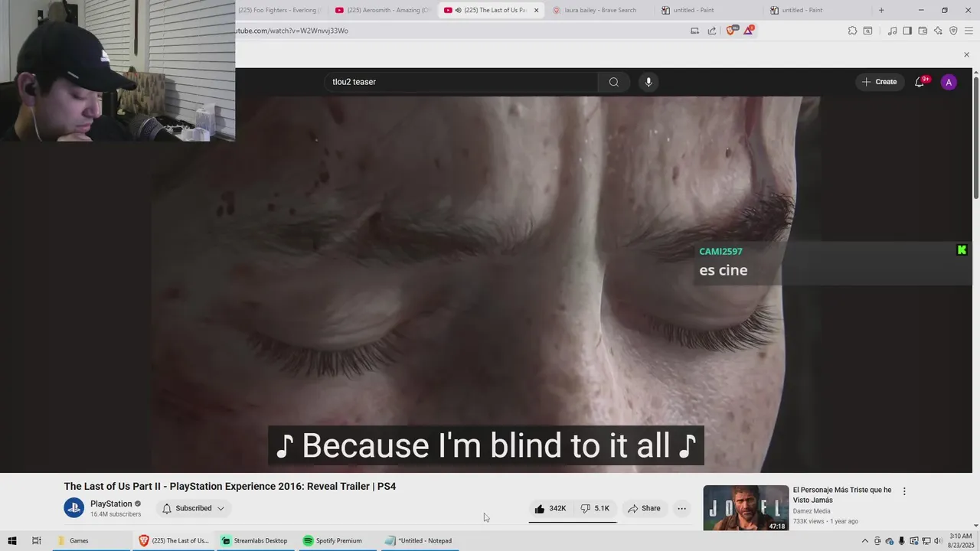Start voice search with the microphone icon

(648, 82)
